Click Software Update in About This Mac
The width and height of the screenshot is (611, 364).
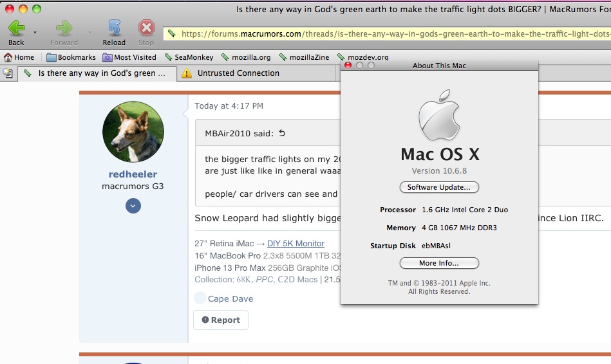439,187
